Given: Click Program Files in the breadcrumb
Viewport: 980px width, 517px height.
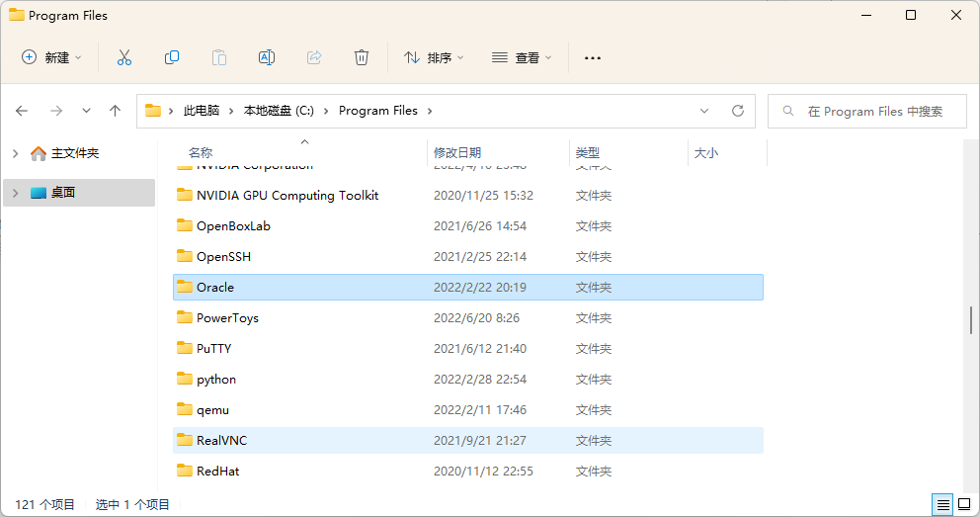Looking at the screenshot, I should pyautogui.click(x=378, y=111).
